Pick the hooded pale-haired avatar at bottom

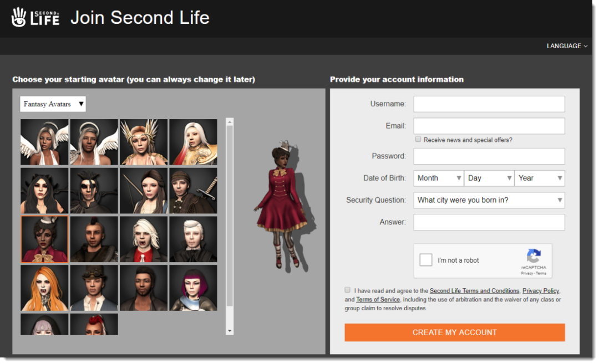coord(44,324)
